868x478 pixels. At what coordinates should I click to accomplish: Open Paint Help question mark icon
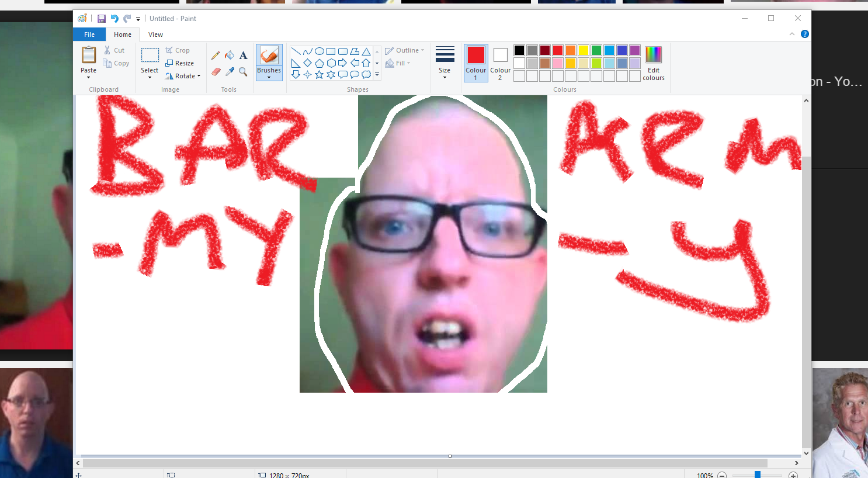click(804, 34)
